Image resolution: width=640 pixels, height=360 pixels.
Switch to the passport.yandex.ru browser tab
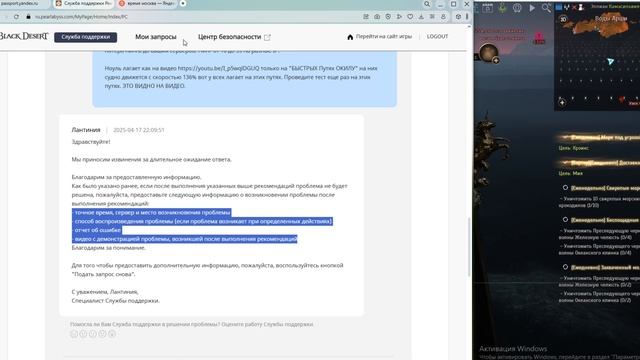(x=24, y=4)
